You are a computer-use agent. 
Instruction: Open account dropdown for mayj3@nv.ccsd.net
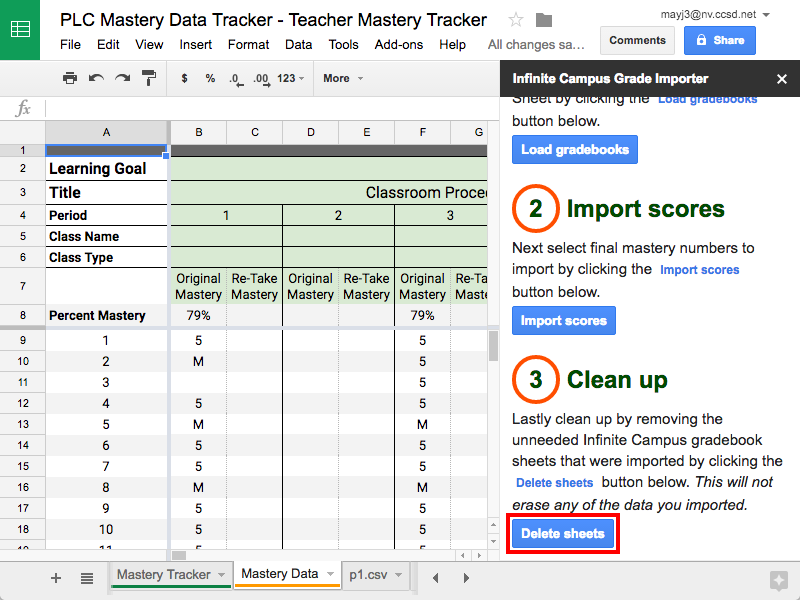click(766, 15)
